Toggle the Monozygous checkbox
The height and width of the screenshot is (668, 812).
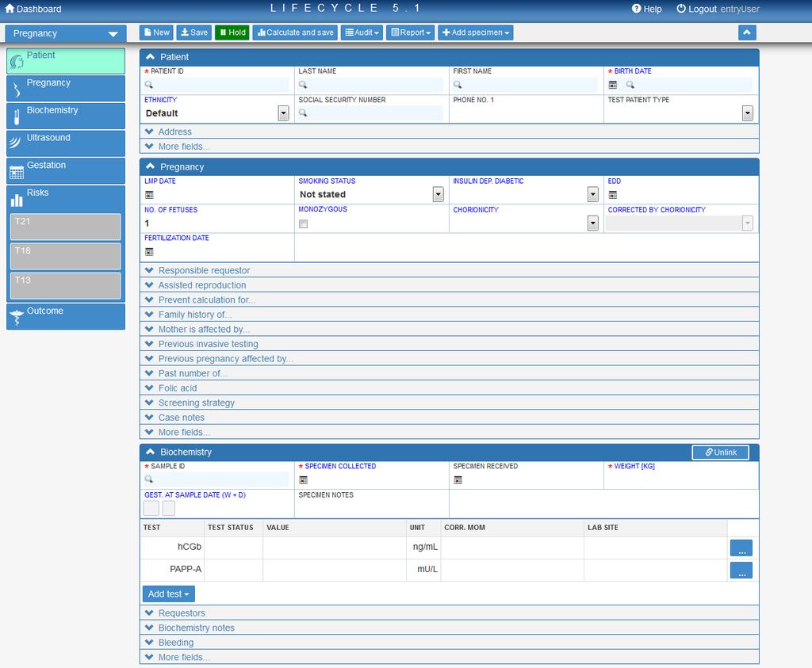[x=304, y=224]
